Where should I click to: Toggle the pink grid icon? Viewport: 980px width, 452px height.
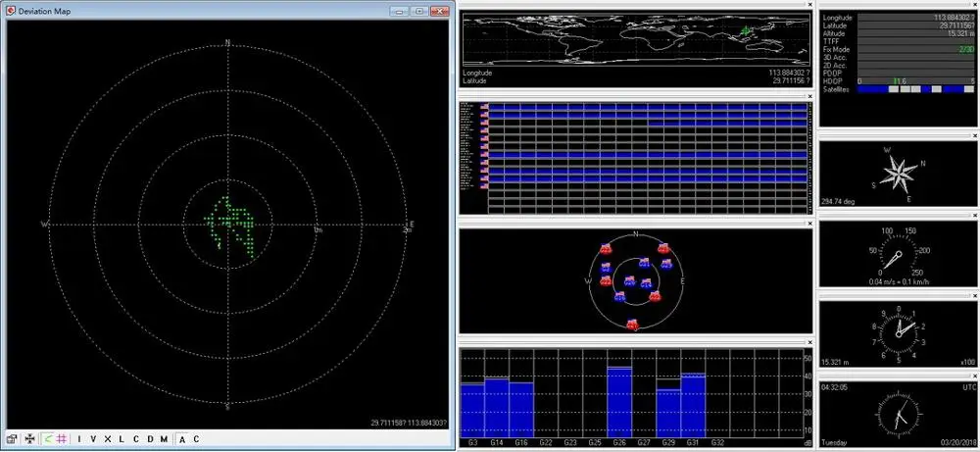[61, 439]
